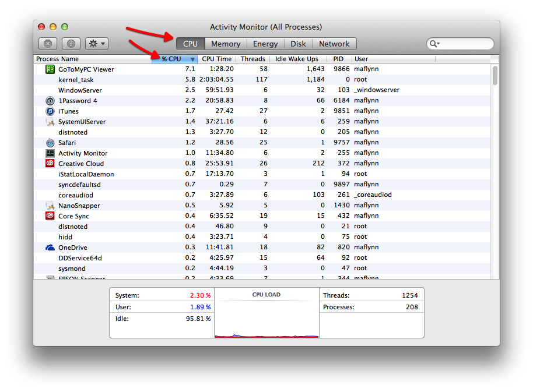Click the search magnifier dropdown icon

pos(434,44)
